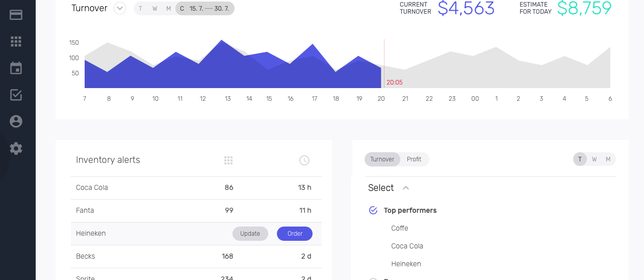Image resolution: width=644 pixels, height=280 pixels.
Task: Click the Coca Cola inventory row
Action: [x=196, y=188]
